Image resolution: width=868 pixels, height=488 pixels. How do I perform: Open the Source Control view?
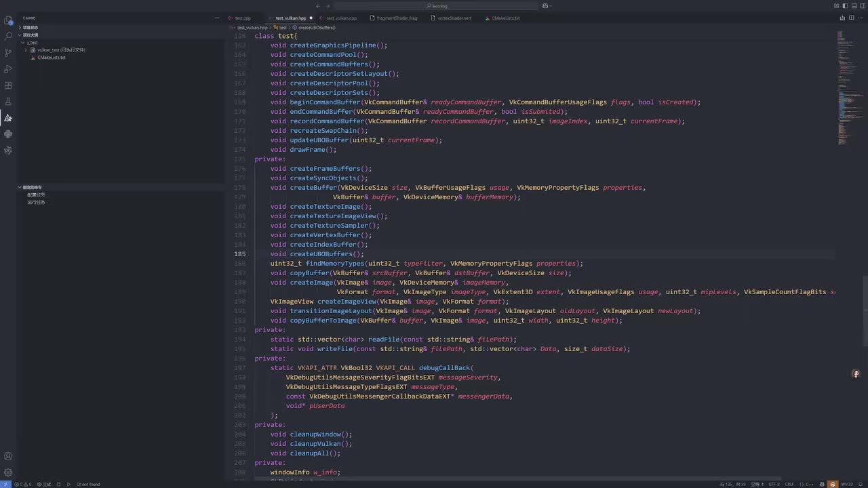(x=8, y=53)
